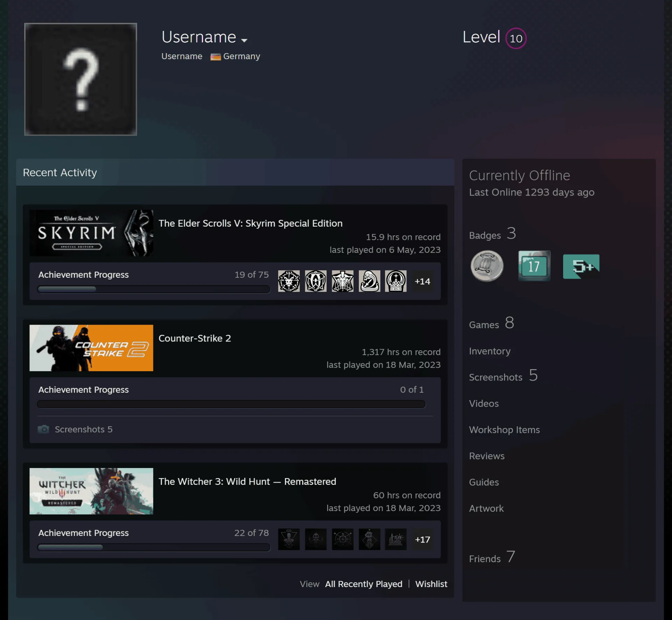Open the fifth Witcher 3 achievement icon
Viewport: 672px width, 620px height.
(396, 539)
